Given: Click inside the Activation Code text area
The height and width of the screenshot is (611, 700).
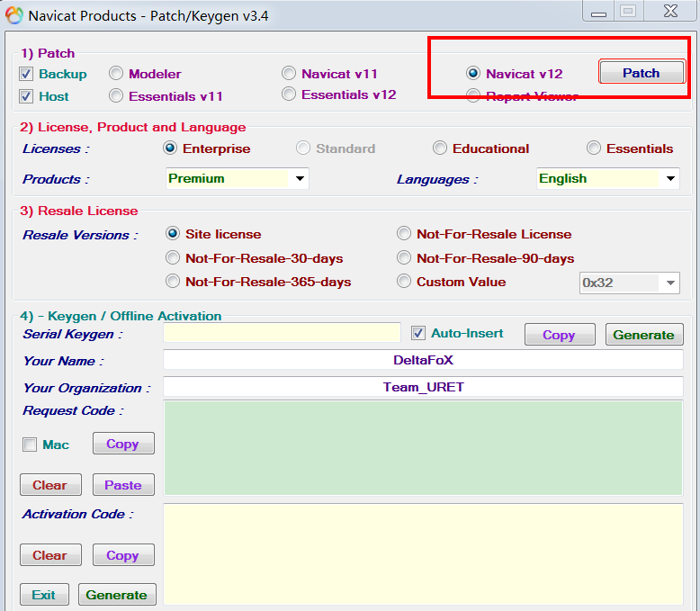Looking at the screenshot, I should 423,554.
